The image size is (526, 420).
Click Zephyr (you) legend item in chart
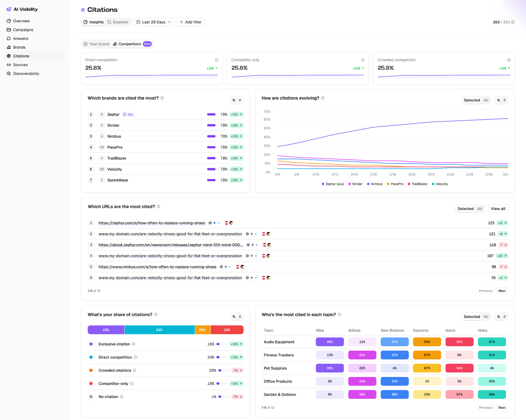click(333, 184)
